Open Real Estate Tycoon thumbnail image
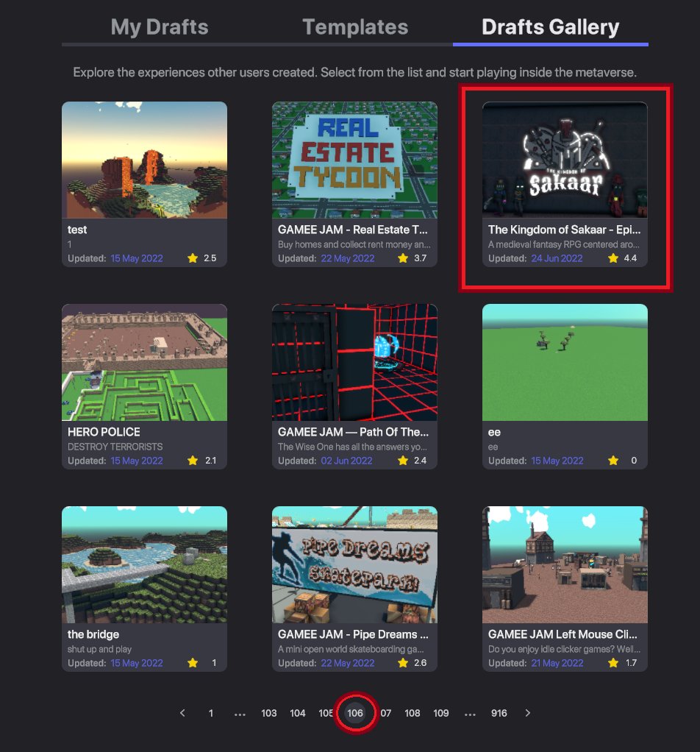 (x=354, y=160)
